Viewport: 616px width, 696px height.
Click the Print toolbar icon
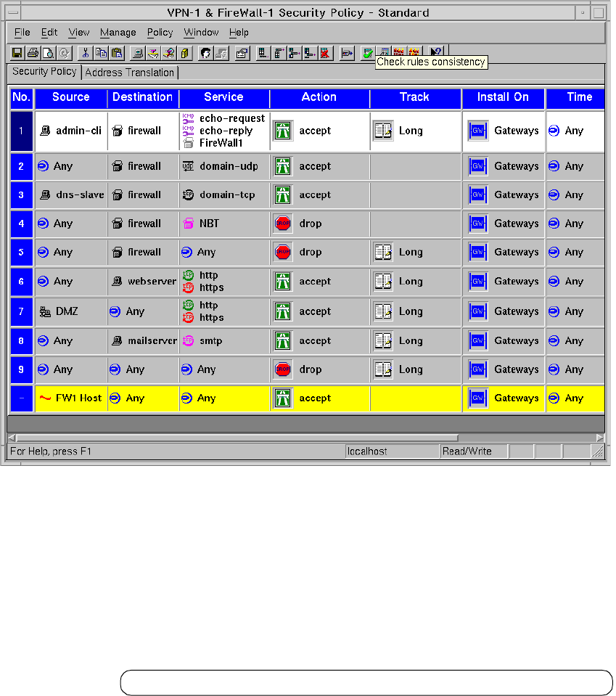click(33, 53)
